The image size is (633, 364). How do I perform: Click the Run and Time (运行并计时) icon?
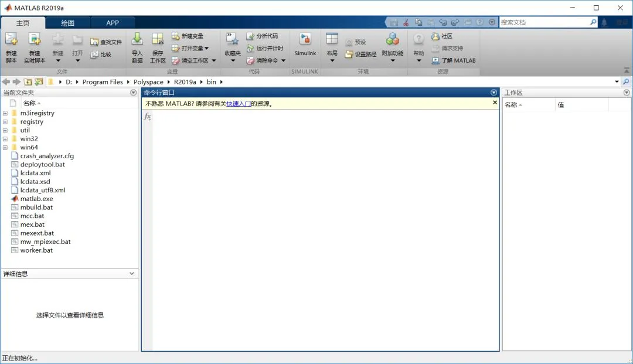pyautogui.click(x=250, y=48)
